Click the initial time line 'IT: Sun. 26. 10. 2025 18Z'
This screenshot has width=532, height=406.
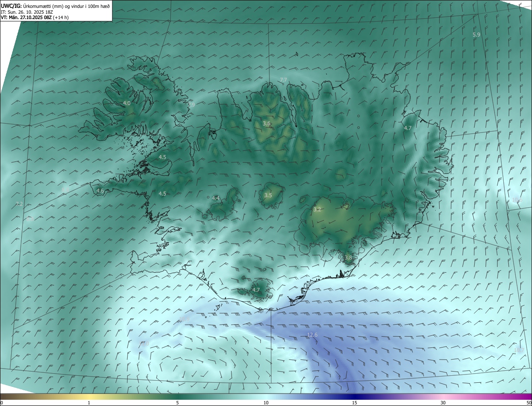(x=27, y=12)
